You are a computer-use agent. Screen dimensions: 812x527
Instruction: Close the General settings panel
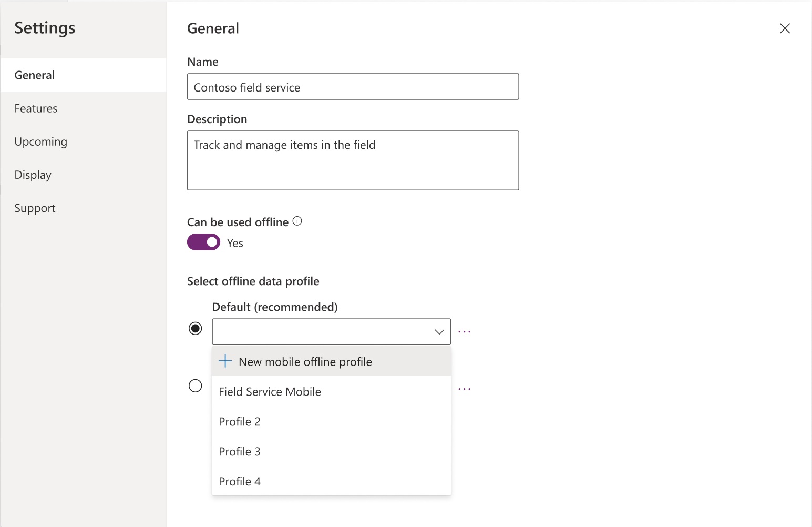[785, 28]
